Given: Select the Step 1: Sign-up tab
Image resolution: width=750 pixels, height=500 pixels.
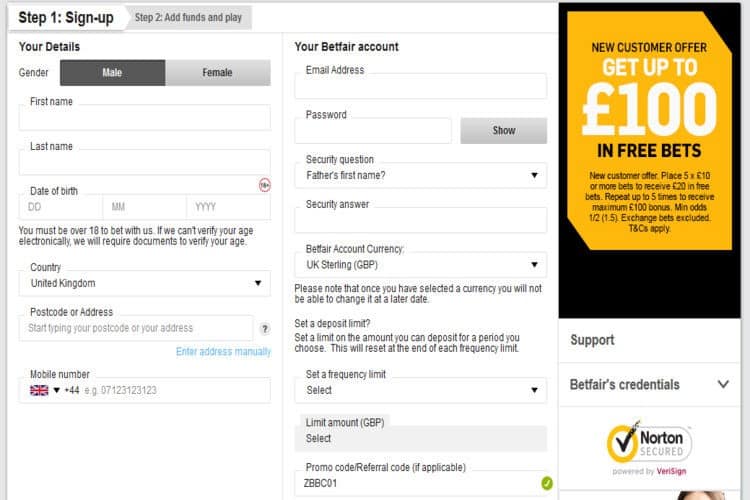Looking at the screenshot, I should click(x=66, y=18).
